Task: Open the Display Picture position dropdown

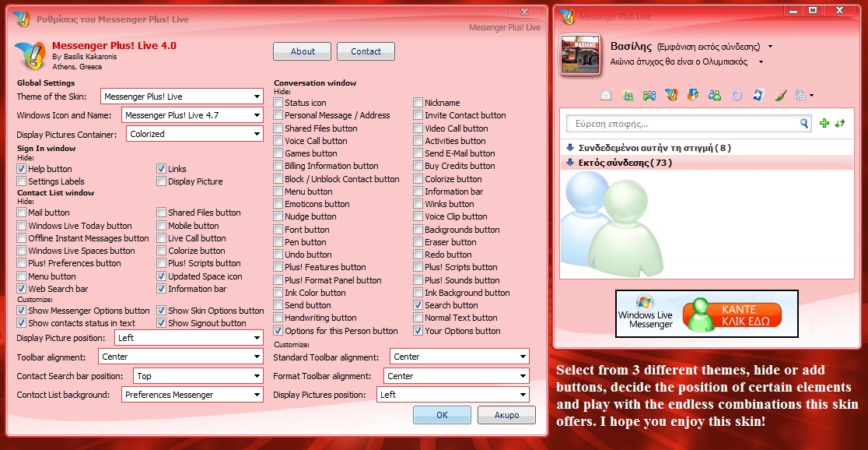Action: [x=189, y=338]
